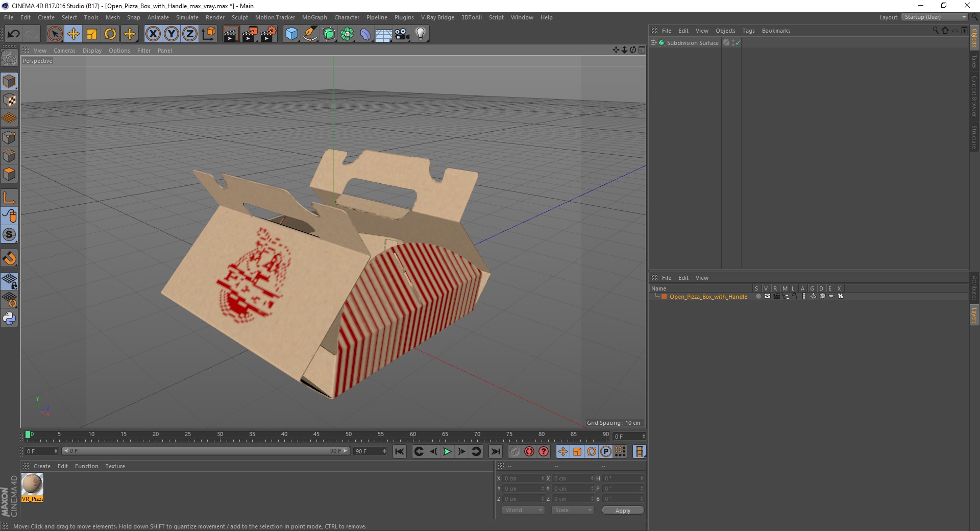980x531 pixels.
Task: Select Open_Pizza_Box_with_Handle layer
Action: (708, 297)
